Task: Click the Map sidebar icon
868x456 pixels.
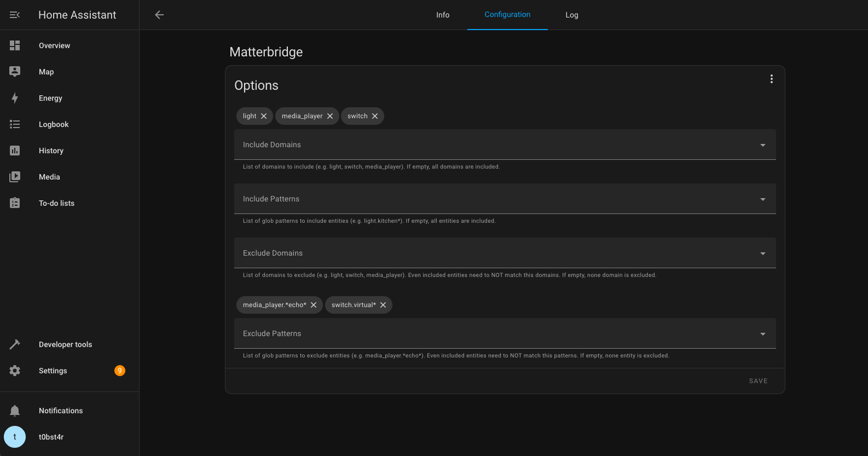Action: (15, 72)
